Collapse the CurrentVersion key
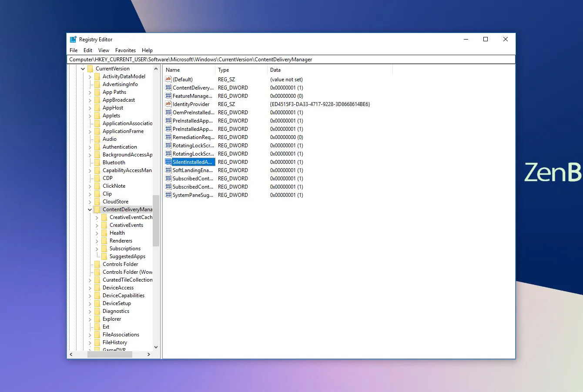 click(x=83, y=69)
